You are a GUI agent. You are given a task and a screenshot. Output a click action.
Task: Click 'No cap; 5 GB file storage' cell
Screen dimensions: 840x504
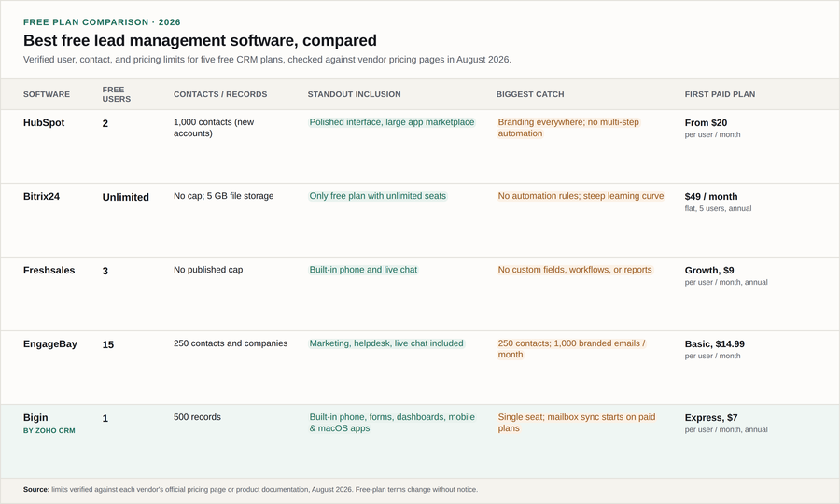pos(223,196)
